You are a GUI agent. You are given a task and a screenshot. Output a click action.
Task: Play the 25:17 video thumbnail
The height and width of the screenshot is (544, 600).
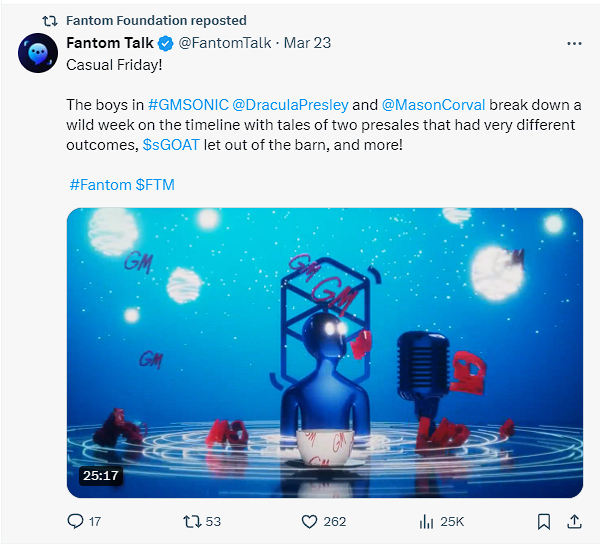click(x=325, y=352)
